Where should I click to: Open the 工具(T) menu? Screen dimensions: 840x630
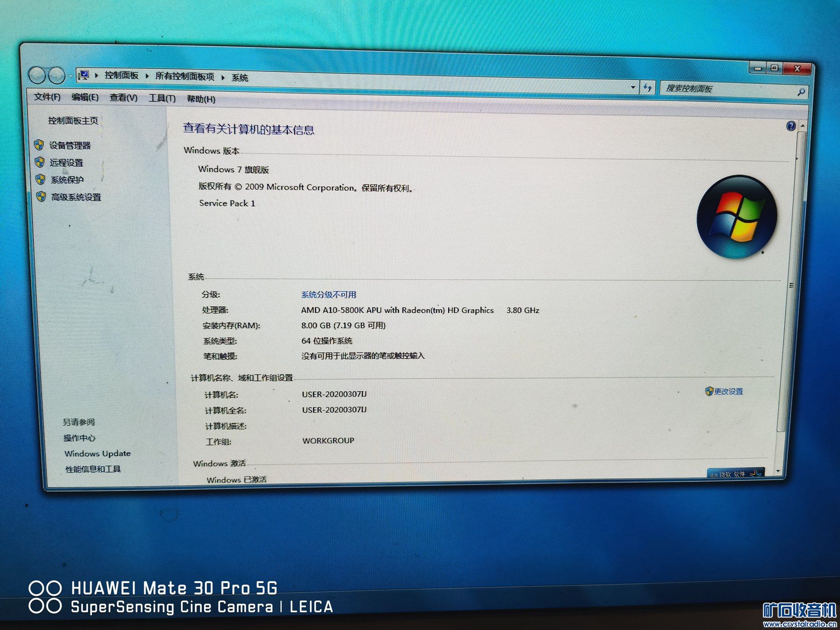[x=162, y=98]
